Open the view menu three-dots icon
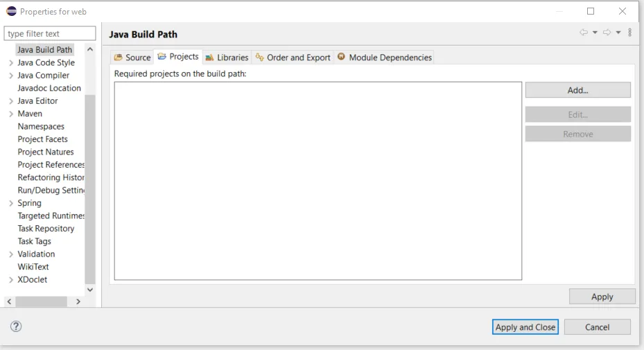The height and width of the screenshot is (350, 644). pos(629,33)
